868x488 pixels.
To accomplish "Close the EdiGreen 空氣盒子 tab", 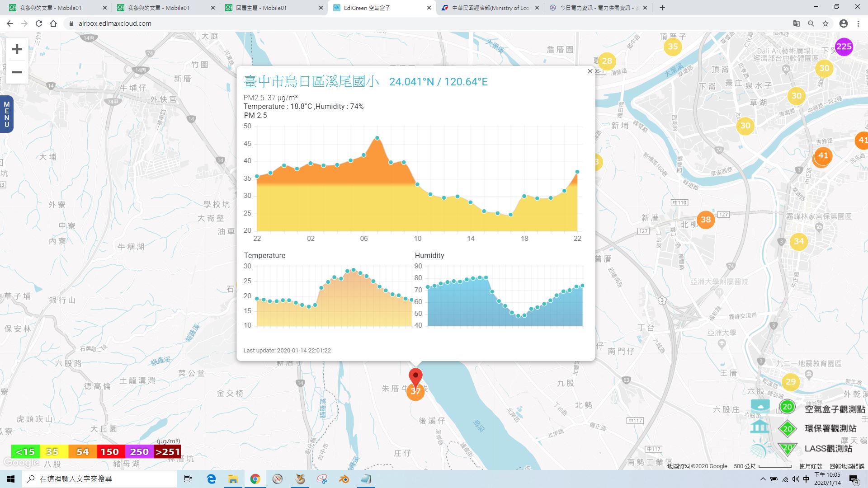I will pos(429,8).
